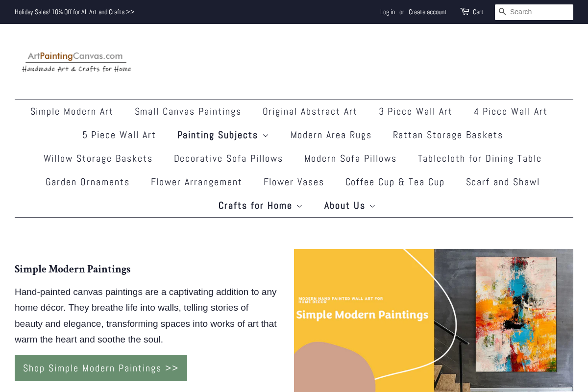Open the Holiday Sales promotion link

74,11
